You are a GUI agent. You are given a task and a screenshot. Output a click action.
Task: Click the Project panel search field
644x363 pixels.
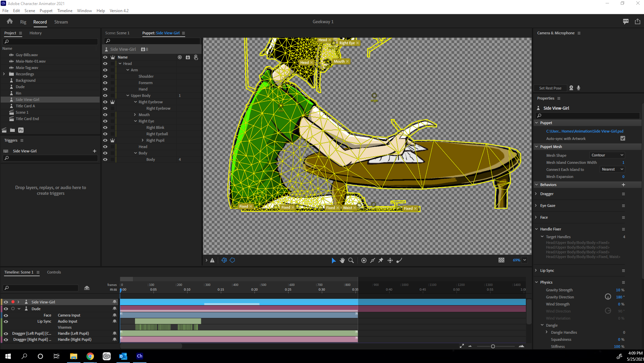click(x=50, y=42)
